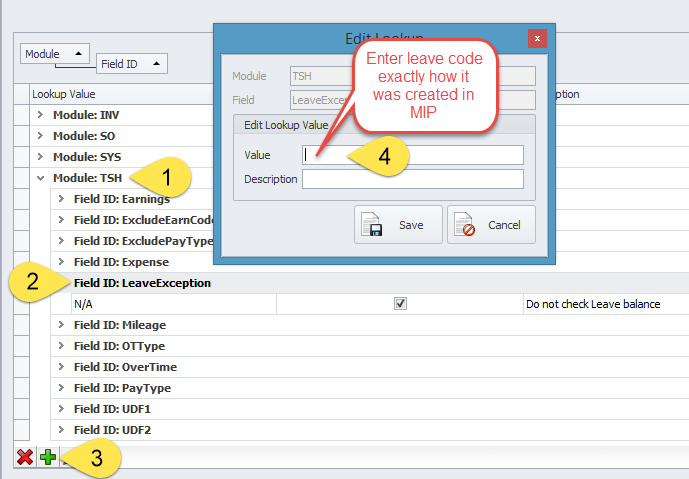This screenshot has height=479, width=689.
Task: Click the Value input field
Action: (x=413, y=155)
